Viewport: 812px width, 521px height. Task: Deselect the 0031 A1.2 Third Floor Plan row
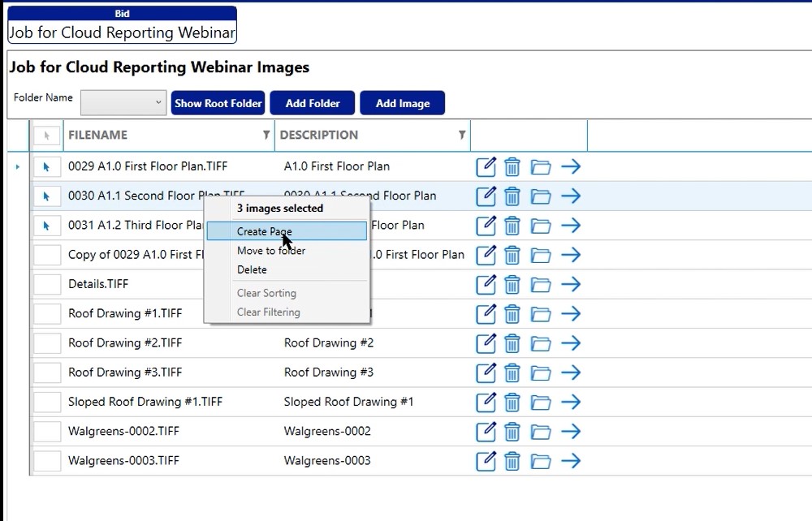(47, 225)
